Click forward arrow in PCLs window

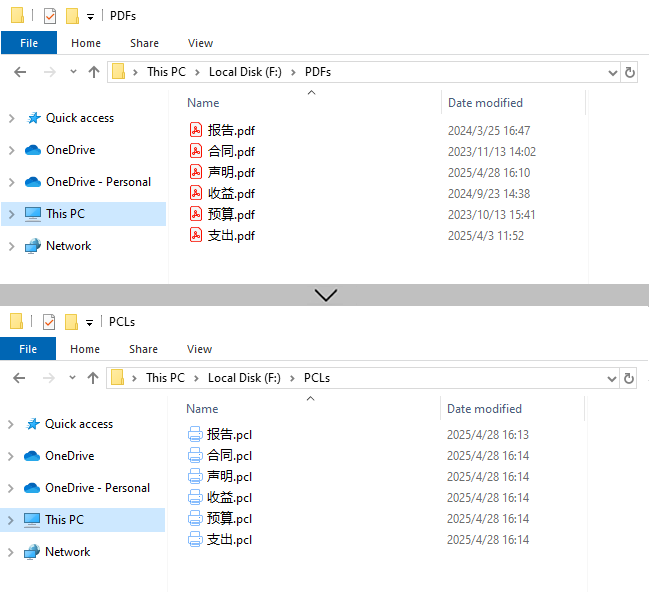(x=49, y=378)
